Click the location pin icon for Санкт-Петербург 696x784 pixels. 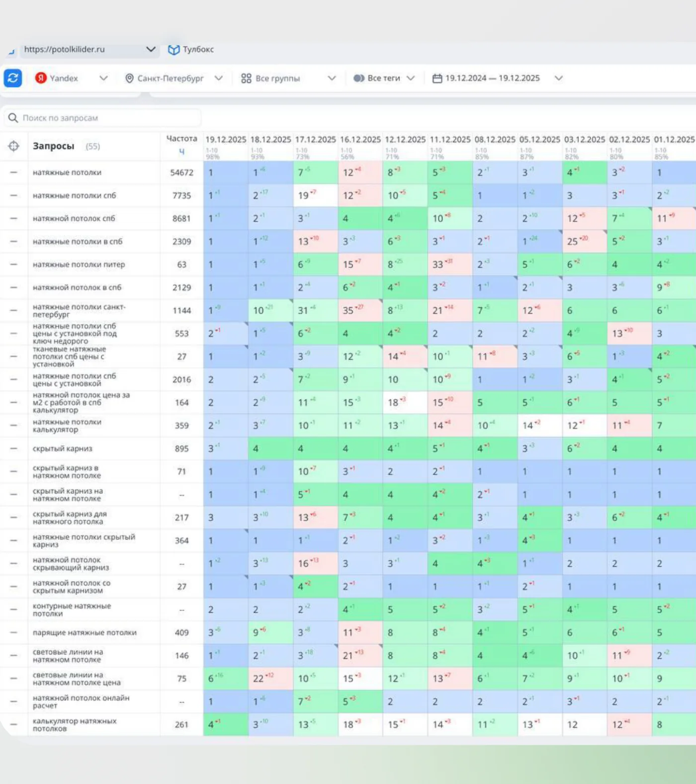coord(129,79)
